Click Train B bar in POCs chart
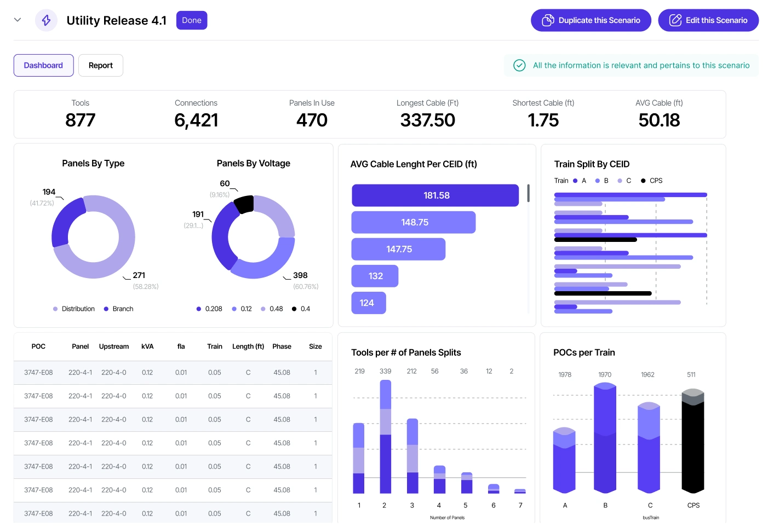Screen dimensions: 768x532 tap(605, 438)
